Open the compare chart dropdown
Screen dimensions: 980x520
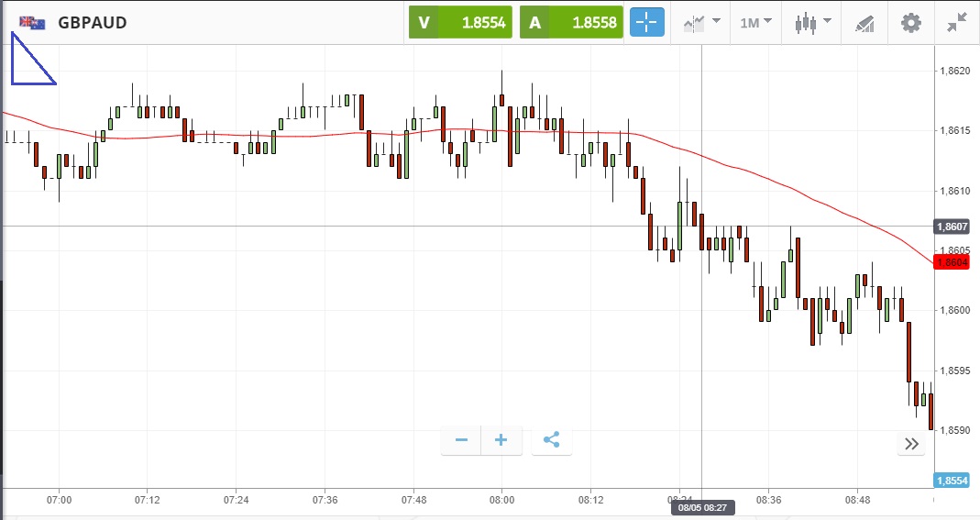tap(700, 23)
